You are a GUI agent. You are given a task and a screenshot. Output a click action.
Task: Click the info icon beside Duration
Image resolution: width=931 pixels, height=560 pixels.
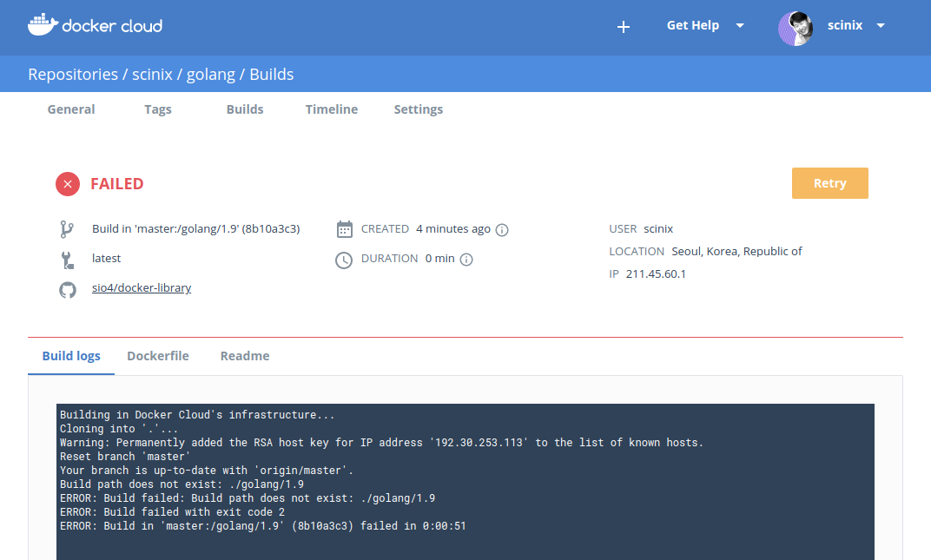coord(466,260)
